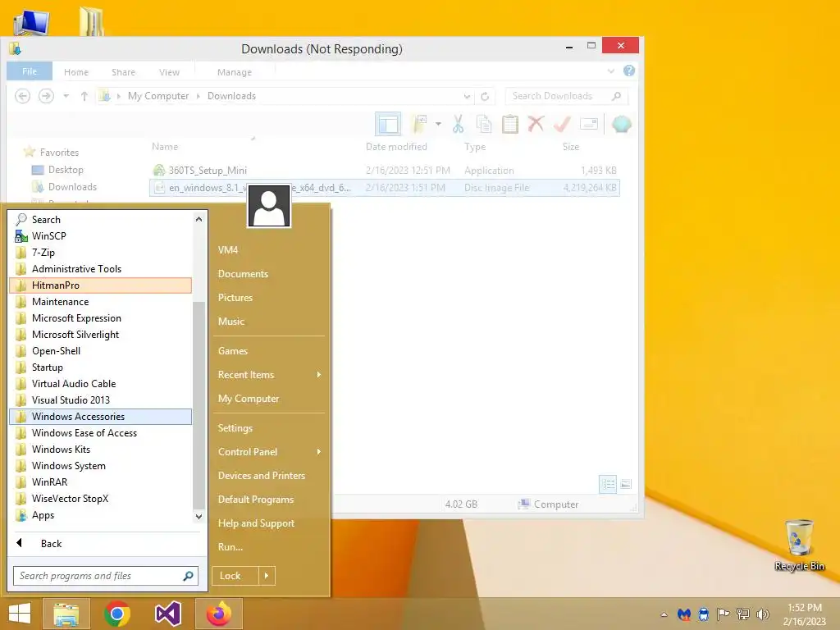The height and width of the screenshot is (630, 840).
Task: Select Downloads under Favorites
Action: pos(72,187)
